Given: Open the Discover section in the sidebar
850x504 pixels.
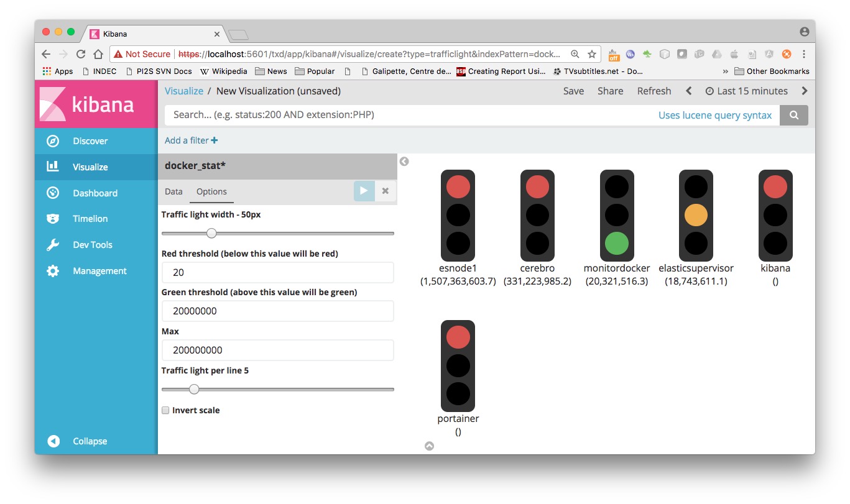Looking at the screenshot, I should click(90, 140).
